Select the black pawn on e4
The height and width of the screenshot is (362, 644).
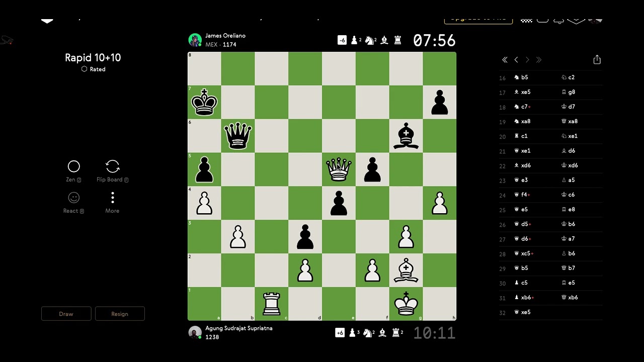[339, 203]
